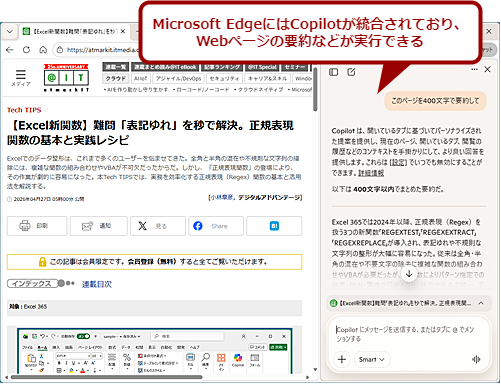Screen dimensions: 501x384
Task: Click the scroll down arrow of the page
Action: click(315, 369)
